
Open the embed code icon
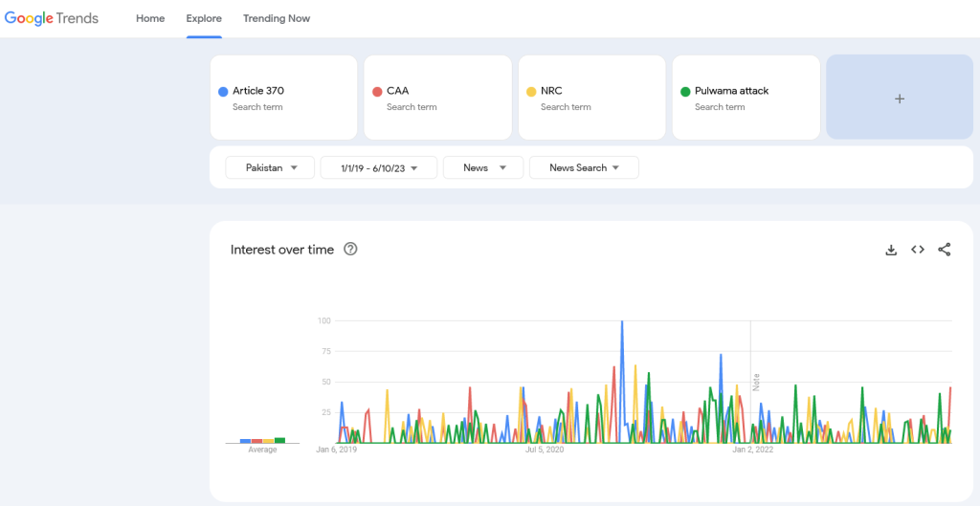click(917, 250)
